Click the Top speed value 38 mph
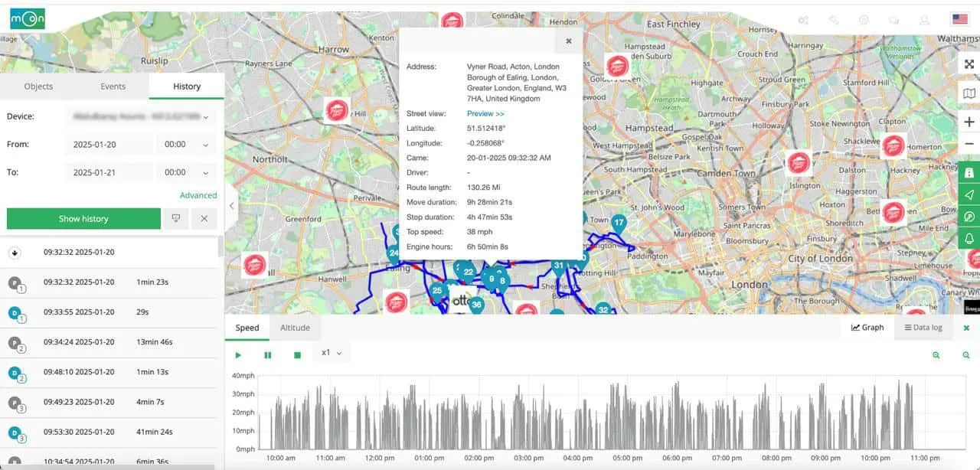This screenshot has width=980, height=470. (x=481, y=232)
